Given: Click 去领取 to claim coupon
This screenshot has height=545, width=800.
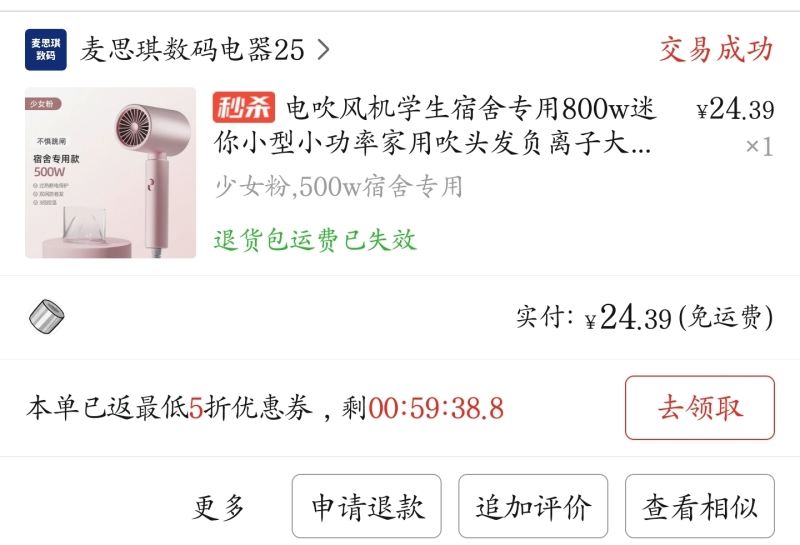Looking at the screenshot, I should click(699, 408).
